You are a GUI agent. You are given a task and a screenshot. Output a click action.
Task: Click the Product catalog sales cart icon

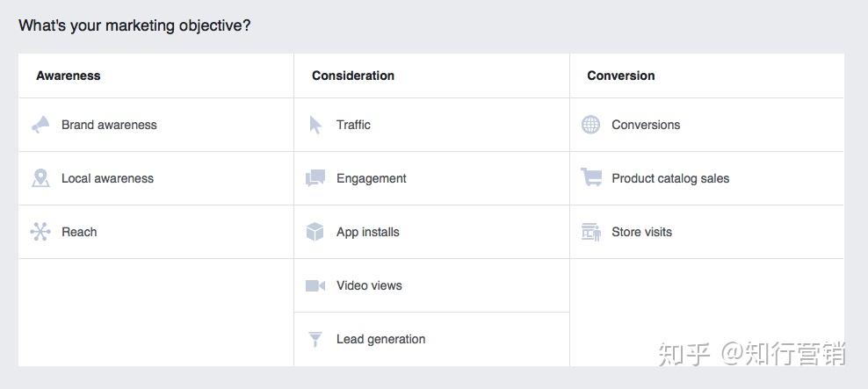coord(590,177)
